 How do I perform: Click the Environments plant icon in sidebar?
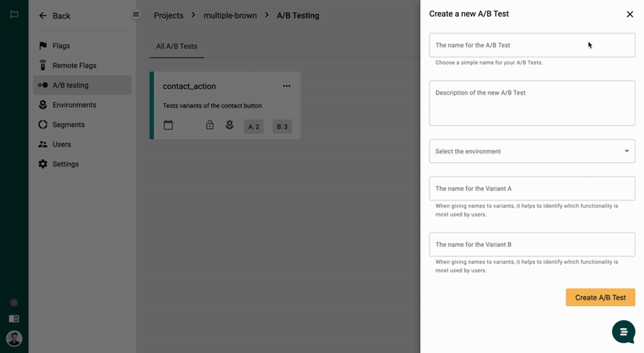click(x=43, y=105)
